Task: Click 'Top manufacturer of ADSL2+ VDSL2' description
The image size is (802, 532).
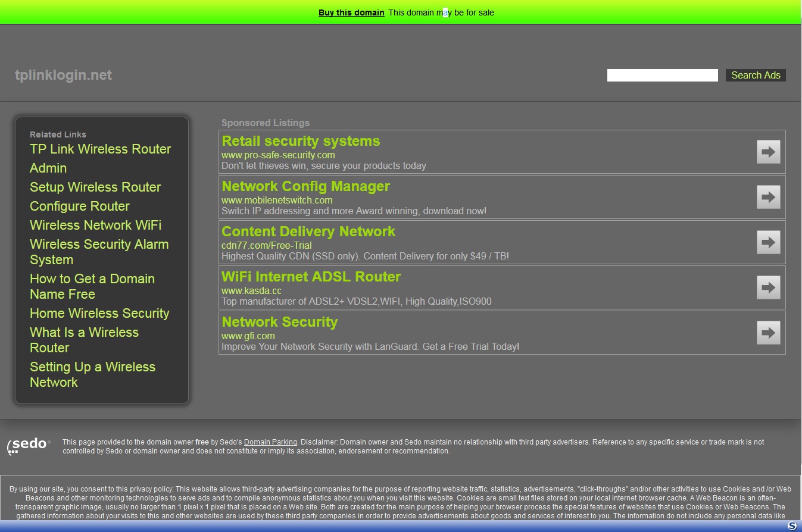Action: [357, 302]
